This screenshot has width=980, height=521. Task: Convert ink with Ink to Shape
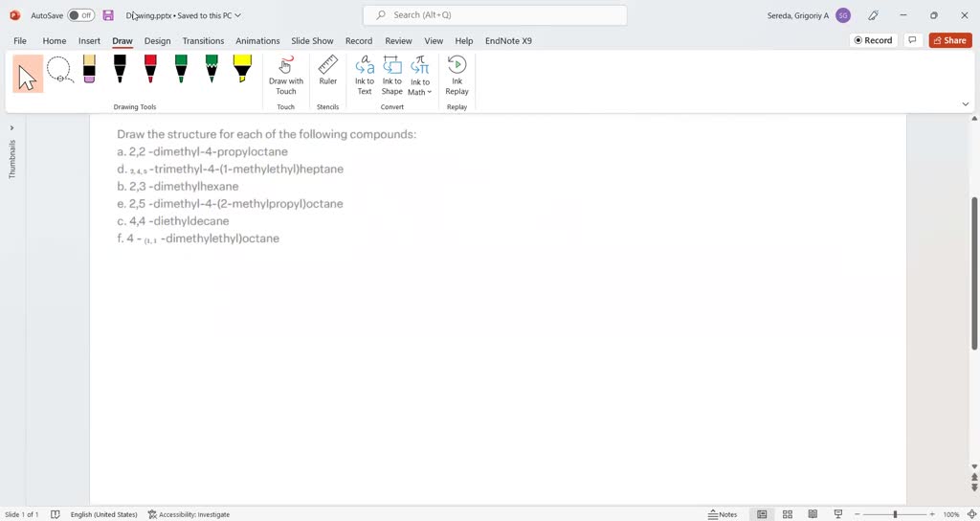pyautogui.click(x=391, y=75)
